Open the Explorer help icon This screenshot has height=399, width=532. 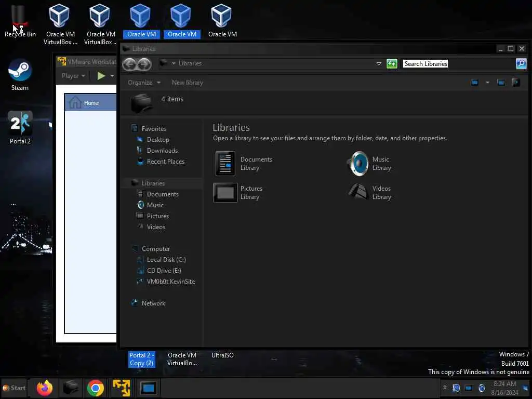coord(516,83)
